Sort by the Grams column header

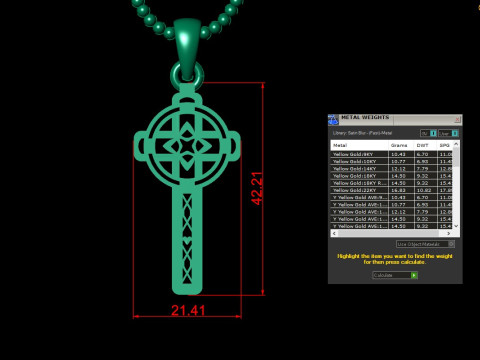point(401,145)
